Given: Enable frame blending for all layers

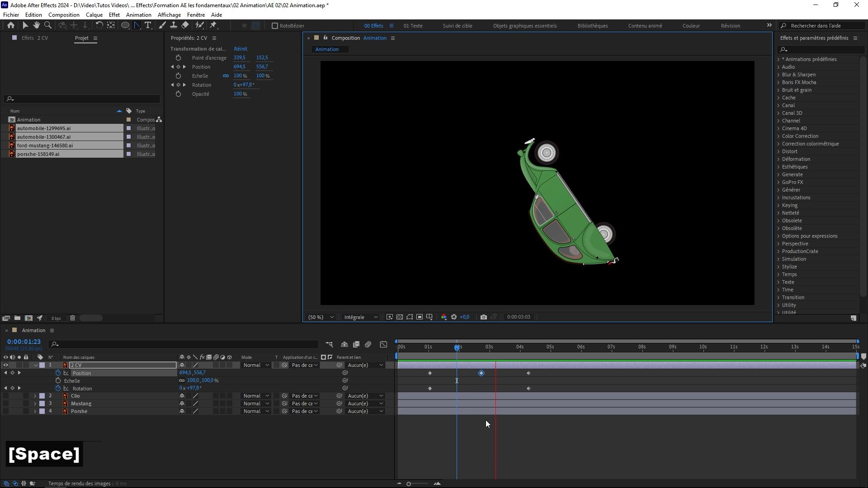Looking at the screenshot, I should 356,345.
